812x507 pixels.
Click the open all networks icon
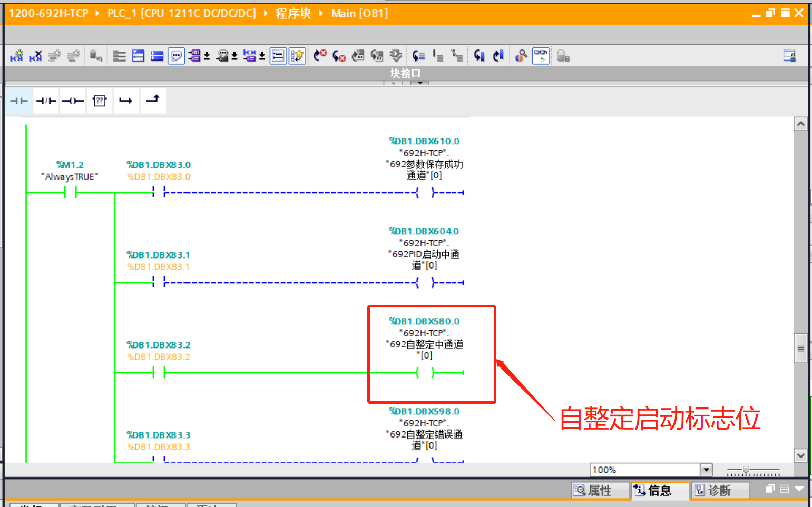pos(138,56)
